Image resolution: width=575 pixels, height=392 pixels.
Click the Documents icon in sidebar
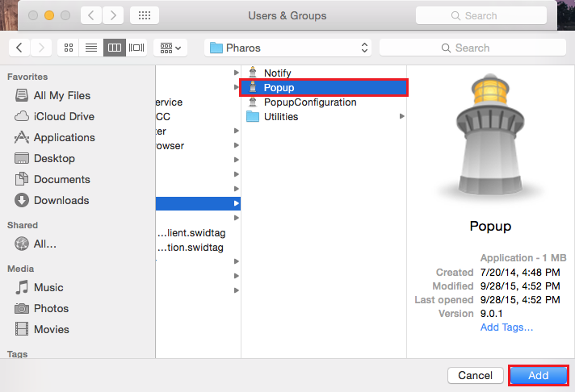[22, 179]
